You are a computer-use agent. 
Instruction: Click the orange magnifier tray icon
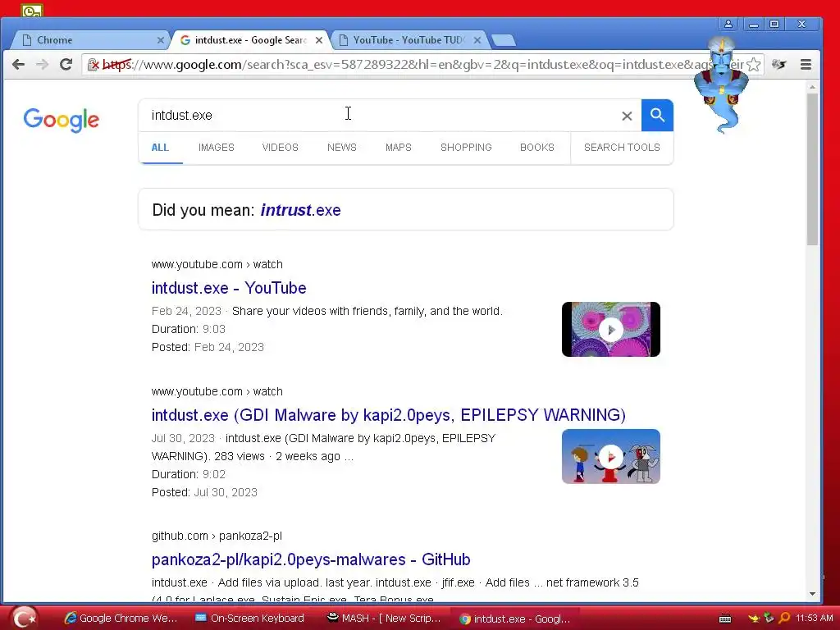[x=784, y=619]
